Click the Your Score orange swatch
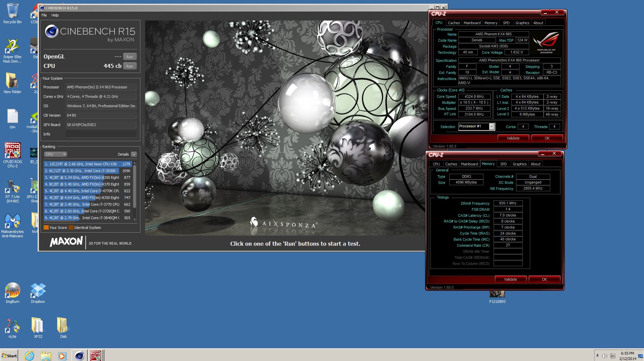The width and height of the screenshot is (644, 361). point(46,228)
